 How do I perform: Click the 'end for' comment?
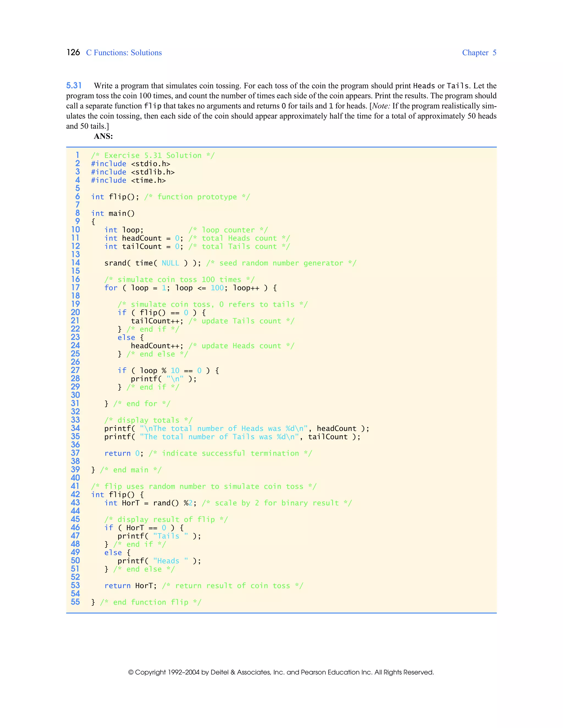142,404
